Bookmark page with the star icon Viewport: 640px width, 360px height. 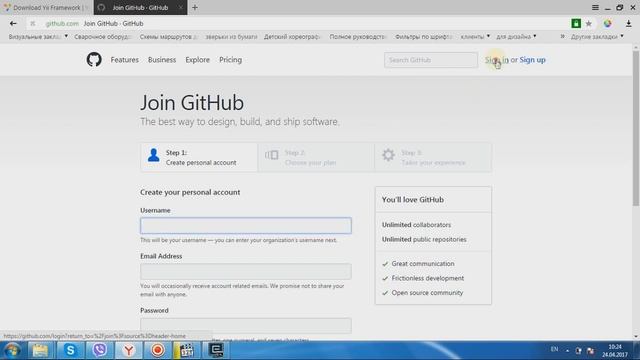pyautogui.click(x=589, y=24)
